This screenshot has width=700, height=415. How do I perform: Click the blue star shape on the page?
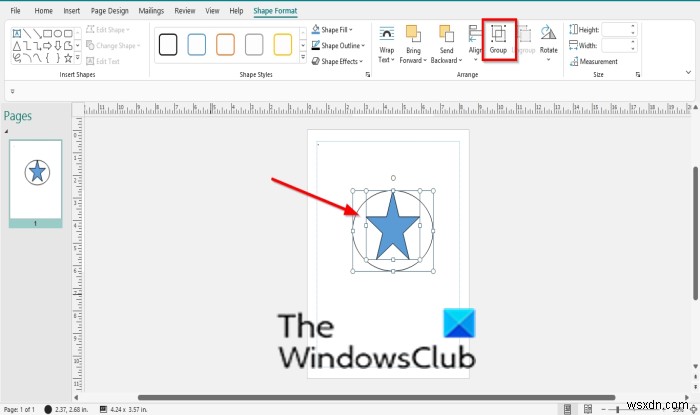pos(392,226)
